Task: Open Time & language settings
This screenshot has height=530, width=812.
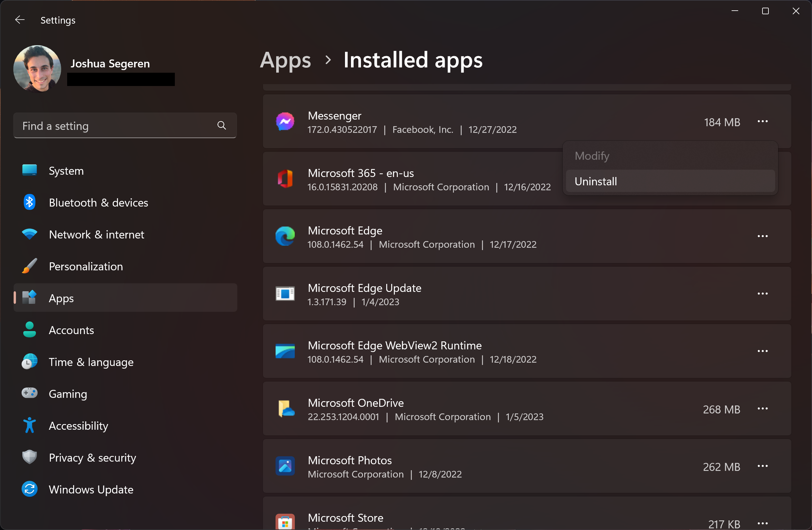Action: point(125,362)
